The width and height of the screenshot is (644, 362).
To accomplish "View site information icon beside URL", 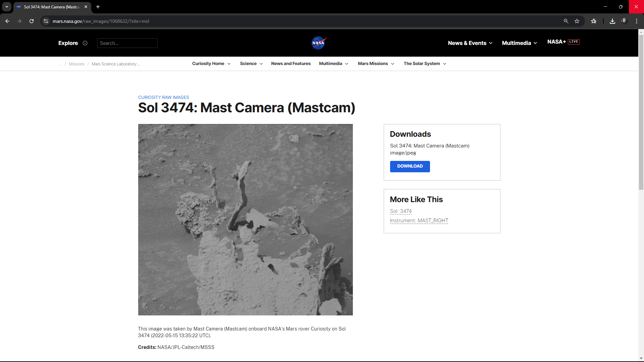I will [x=46, y=21].
